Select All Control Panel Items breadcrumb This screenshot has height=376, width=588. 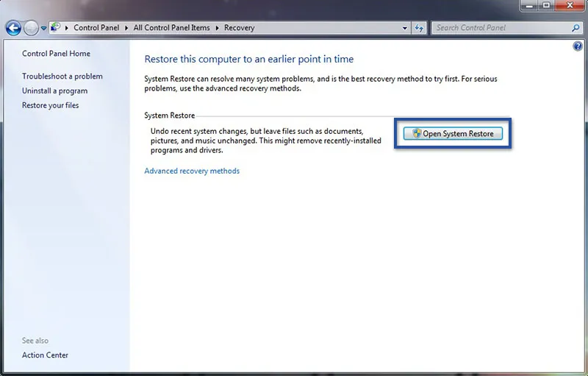(171, 28)
